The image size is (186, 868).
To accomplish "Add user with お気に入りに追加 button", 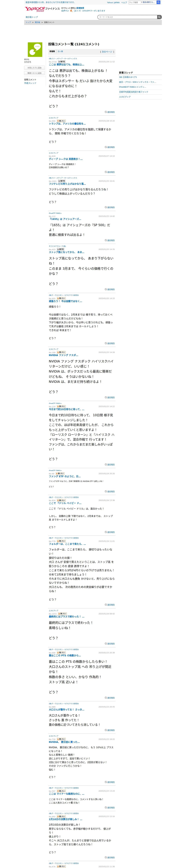I will point(34,68).
